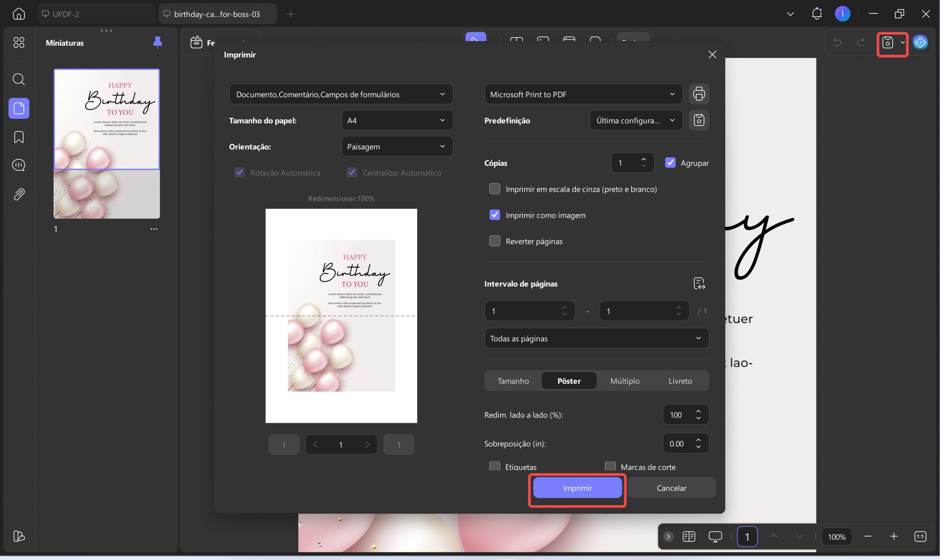
Task: Check the Marcas de corte option
Action: 610,466
